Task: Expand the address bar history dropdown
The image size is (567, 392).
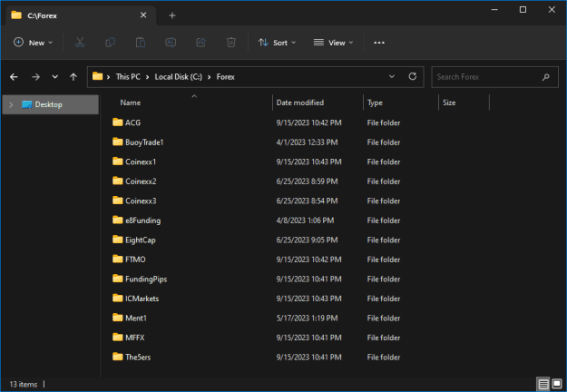Action: click(392, 76)
